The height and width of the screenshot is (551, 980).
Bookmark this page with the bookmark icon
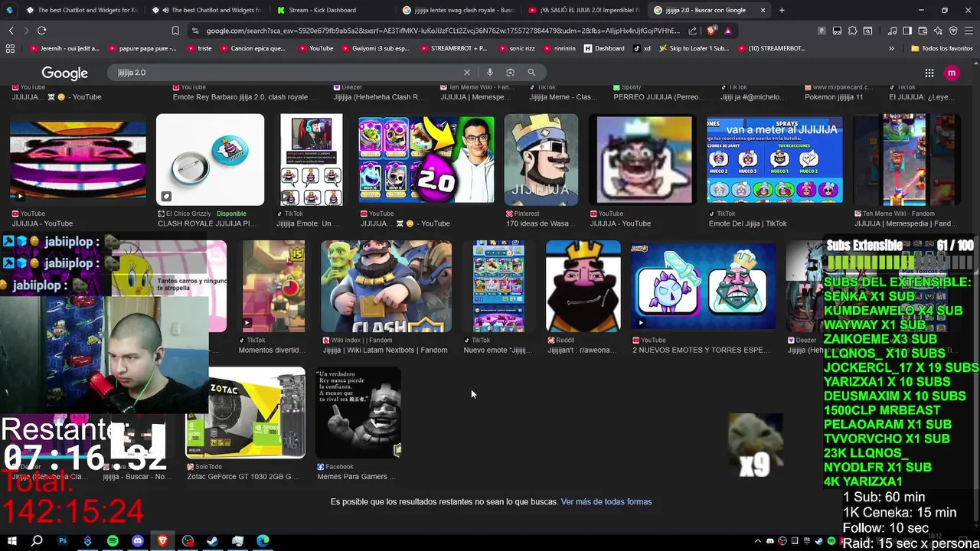175,31
